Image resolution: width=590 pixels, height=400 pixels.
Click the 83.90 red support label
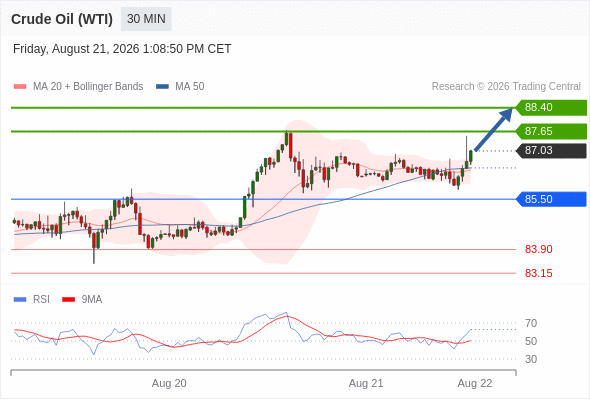[538, 249]
